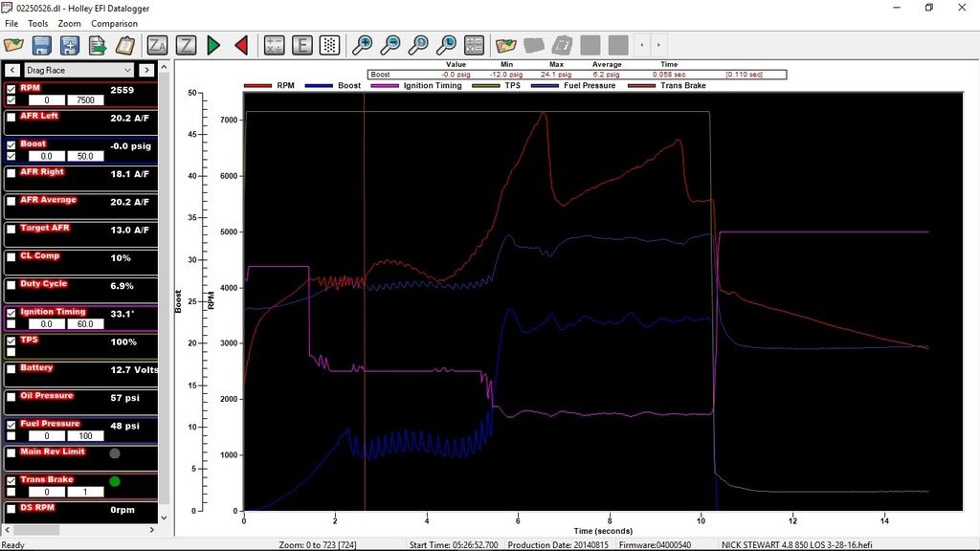Uncheck the Fuel Pressure channel checkbox
The width and height of the screenshot is (980, 551).
click(11, 425)
